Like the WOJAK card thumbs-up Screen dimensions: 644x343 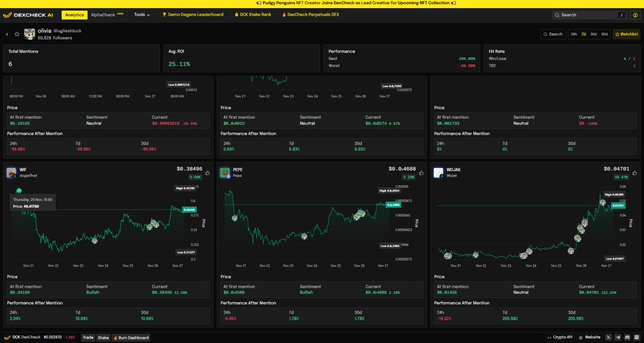pos(634,173)
